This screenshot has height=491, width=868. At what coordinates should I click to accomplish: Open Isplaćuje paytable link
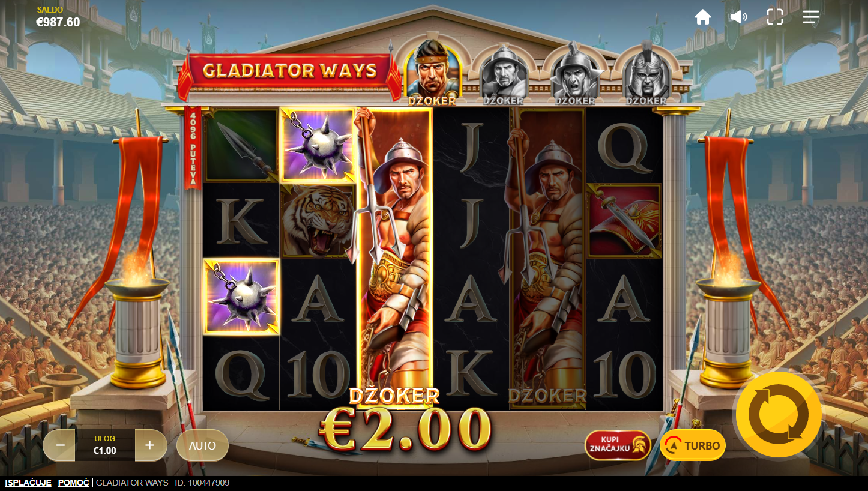tap(28, 483)
